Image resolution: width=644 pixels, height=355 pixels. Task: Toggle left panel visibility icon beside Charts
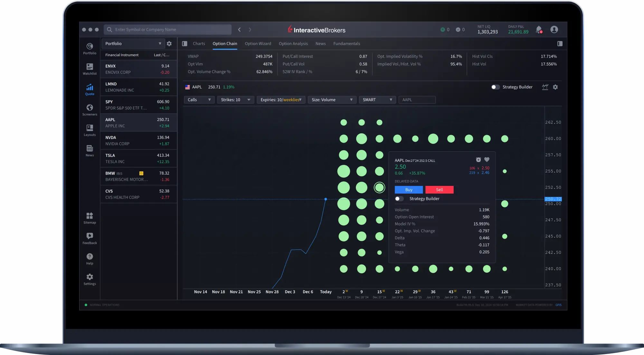coord(185,44)
